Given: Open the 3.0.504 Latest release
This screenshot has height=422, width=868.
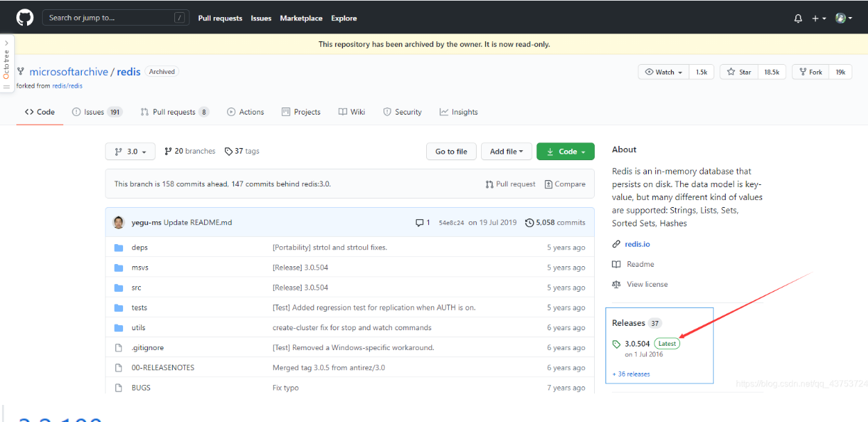Looking at the screenshot, I should (646, 344).
